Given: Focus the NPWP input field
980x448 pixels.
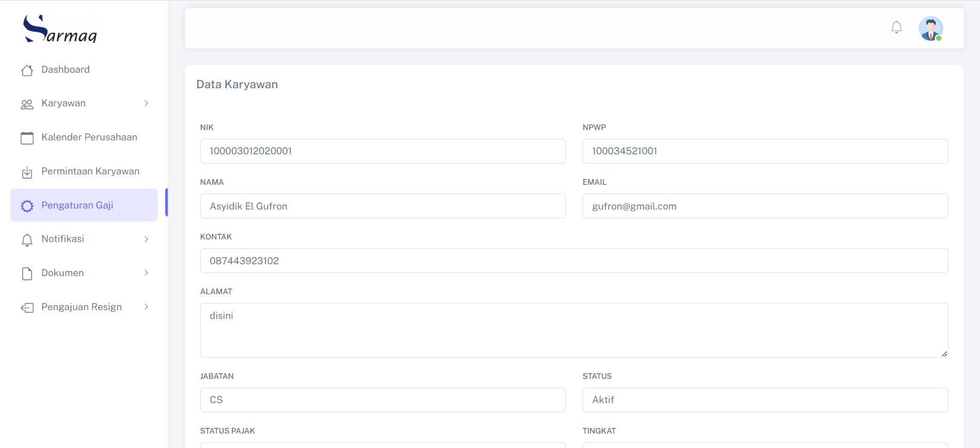Looking at the screenshot, I should coord(765,151).
